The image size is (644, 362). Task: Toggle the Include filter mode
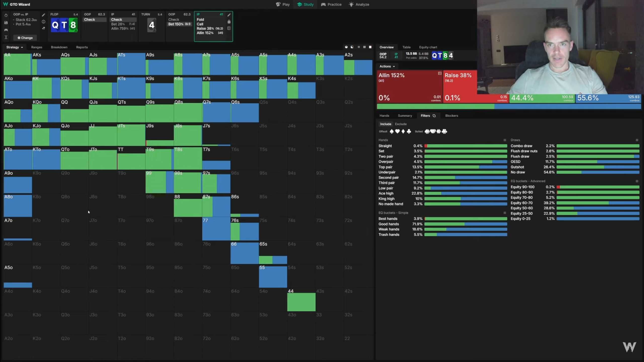tap(385, 124)
